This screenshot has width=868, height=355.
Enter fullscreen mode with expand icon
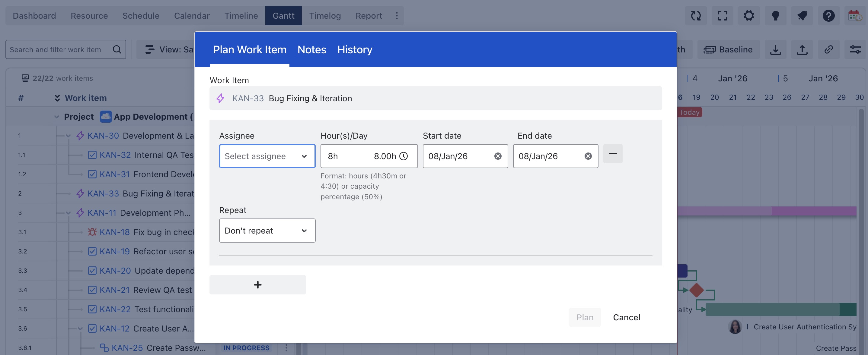coord(722,16)
